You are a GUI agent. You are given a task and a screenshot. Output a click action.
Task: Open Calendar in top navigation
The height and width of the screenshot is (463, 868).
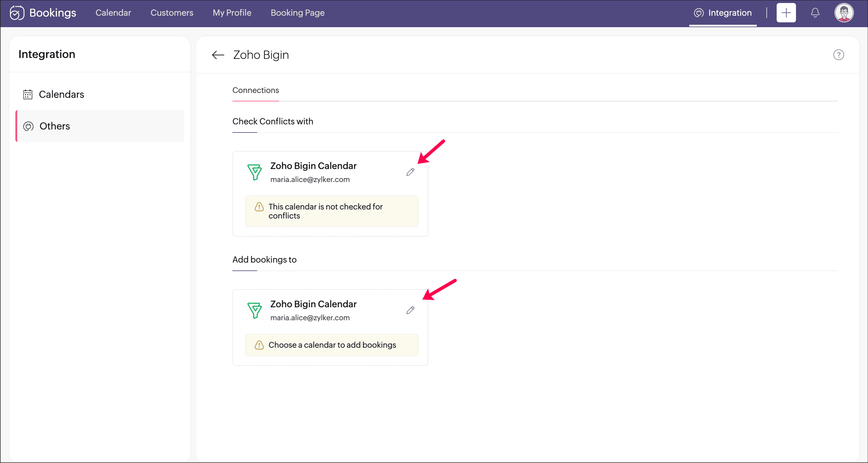pyautogui.click(x=113, y=13)
